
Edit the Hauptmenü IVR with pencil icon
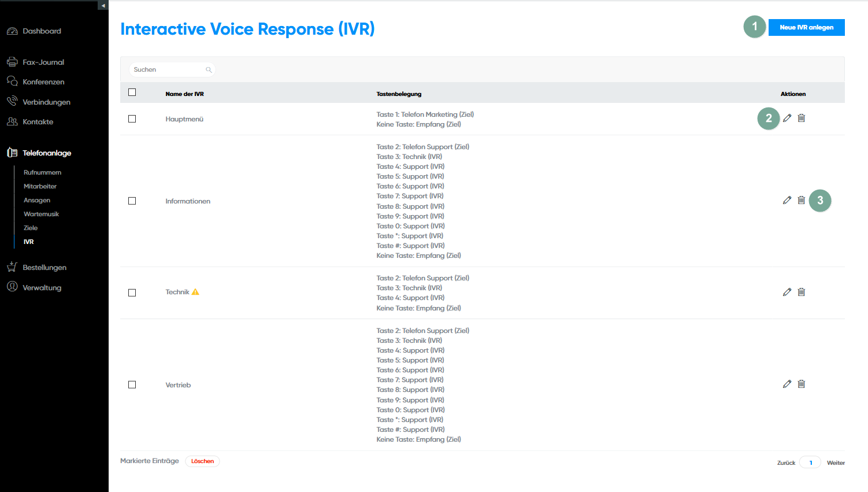(x=787, y=118)
